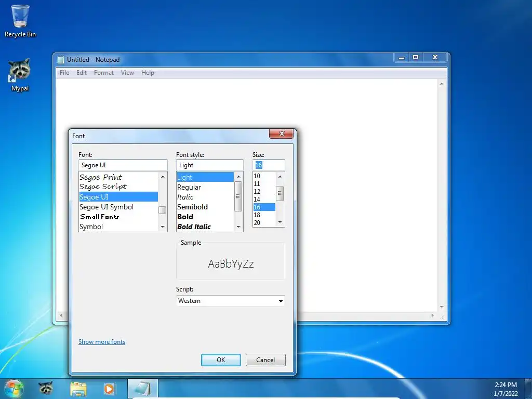Confirm the font with the OK button
The height and width of the screenshot is (399, 532).
[x=221, y=360]
